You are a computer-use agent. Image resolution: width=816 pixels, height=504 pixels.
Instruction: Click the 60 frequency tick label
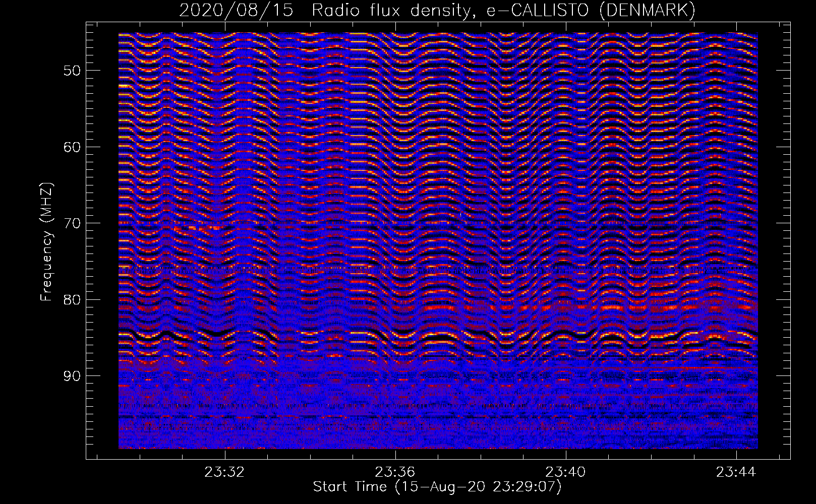[72, 147]
